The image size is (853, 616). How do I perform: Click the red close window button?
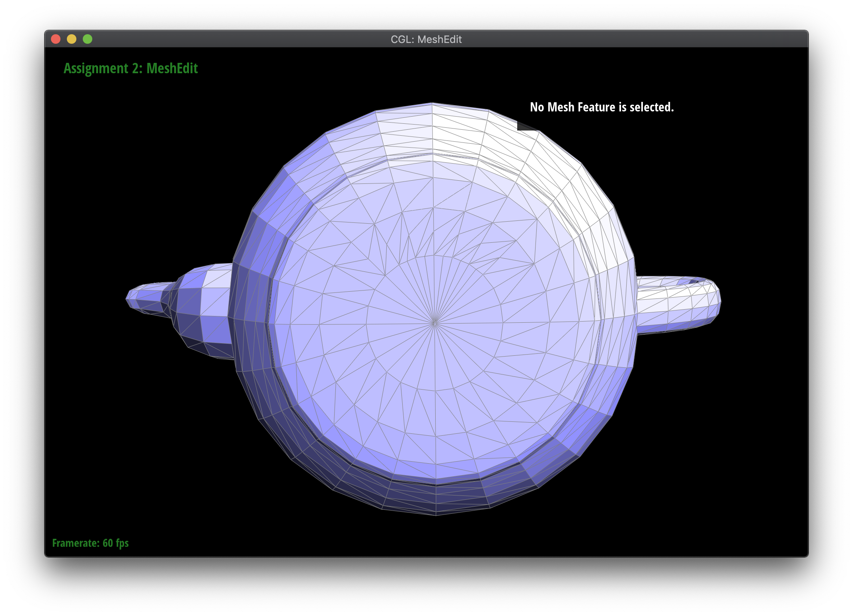click(56, 39)
